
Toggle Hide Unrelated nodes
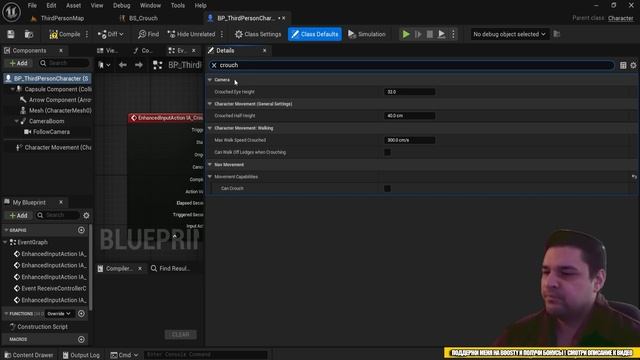click(x=191, y=34)
